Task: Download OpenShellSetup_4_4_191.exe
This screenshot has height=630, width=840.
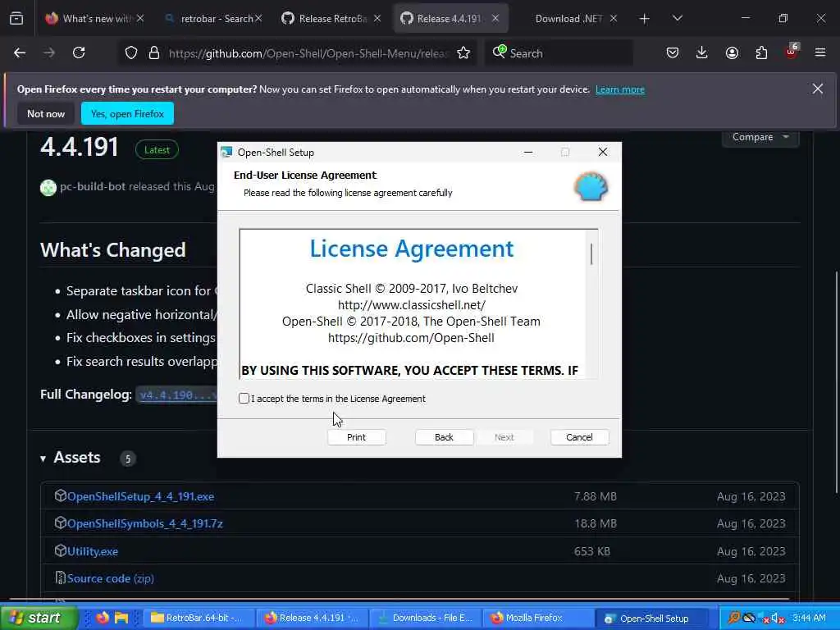Action: click(x=140, y=496)
